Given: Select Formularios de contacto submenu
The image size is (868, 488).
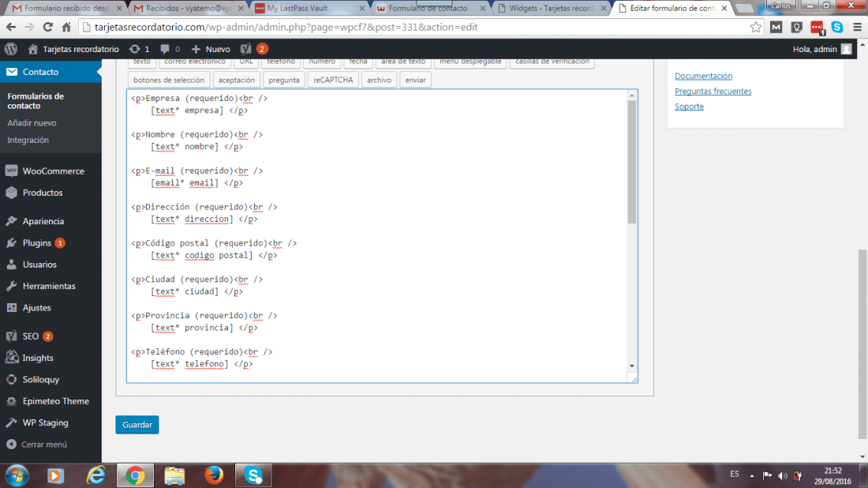Looking at the screenshot, I should (x=36, y=101).
